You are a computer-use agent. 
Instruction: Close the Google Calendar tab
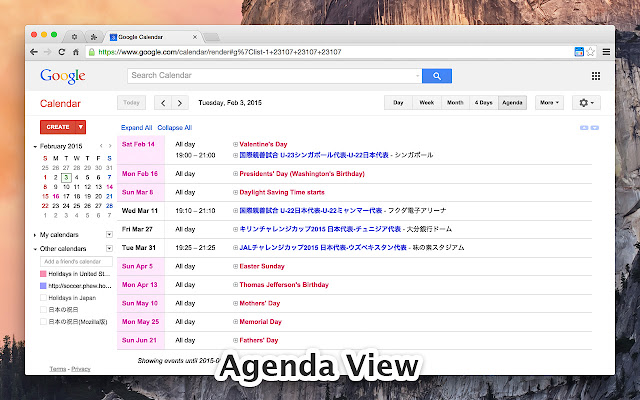tap(195, 37)
